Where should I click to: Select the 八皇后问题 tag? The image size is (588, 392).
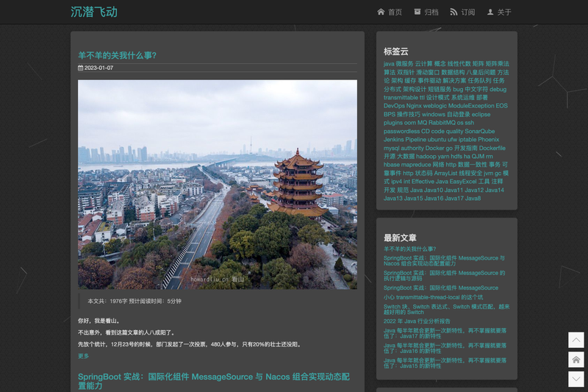[481, 72]
